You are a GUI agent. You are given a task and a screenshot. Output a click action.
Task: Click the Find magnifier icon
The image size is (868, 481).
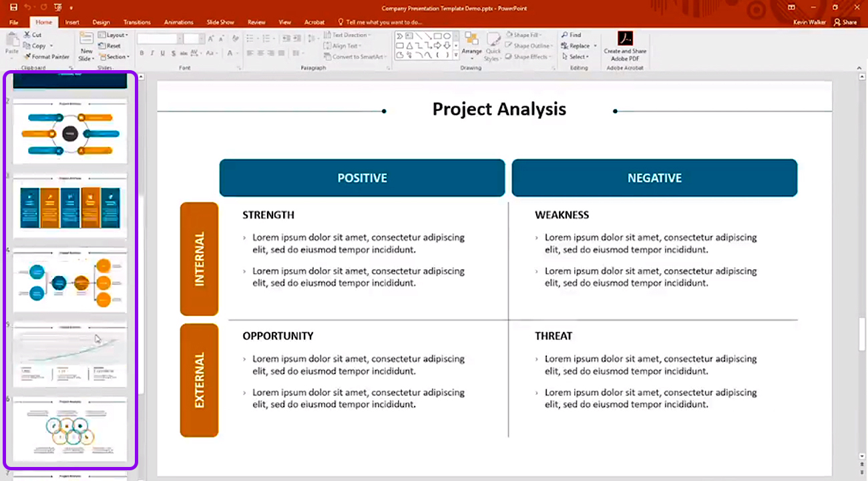click(x=565, y=35)
